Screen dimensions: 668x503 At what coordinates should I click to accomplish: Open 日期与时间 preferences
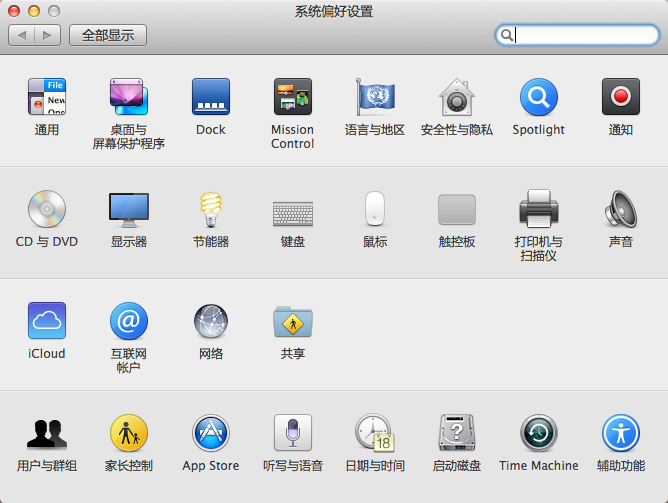pos(375,433)
